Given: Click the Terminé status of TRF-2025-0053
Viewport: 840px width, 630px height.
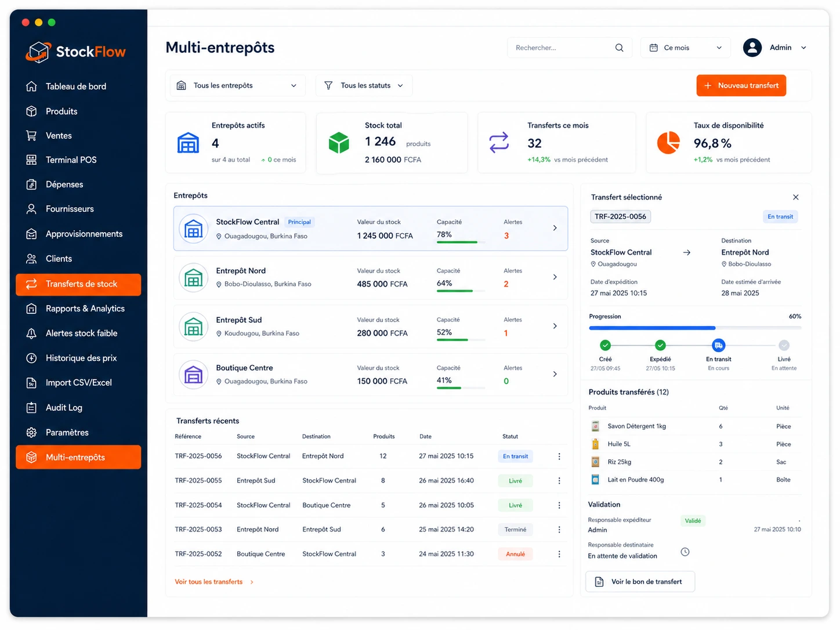Looking at the screenshot, I should [515, 530].
